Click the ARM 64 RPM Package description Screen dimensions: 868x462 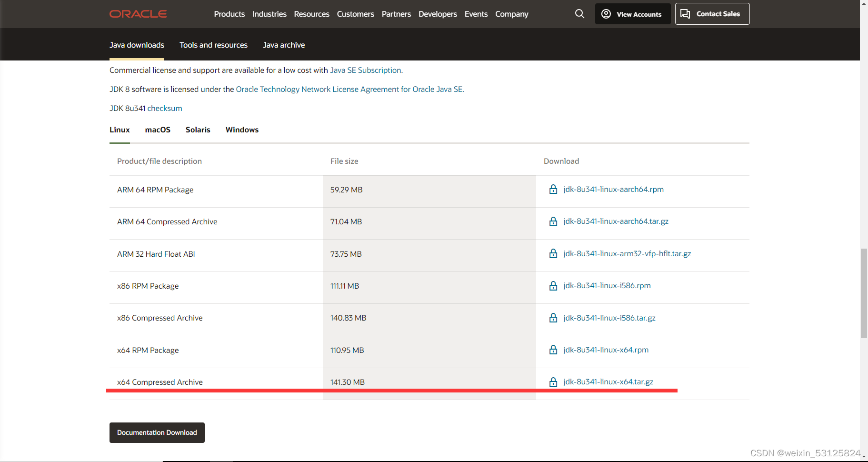155,190
